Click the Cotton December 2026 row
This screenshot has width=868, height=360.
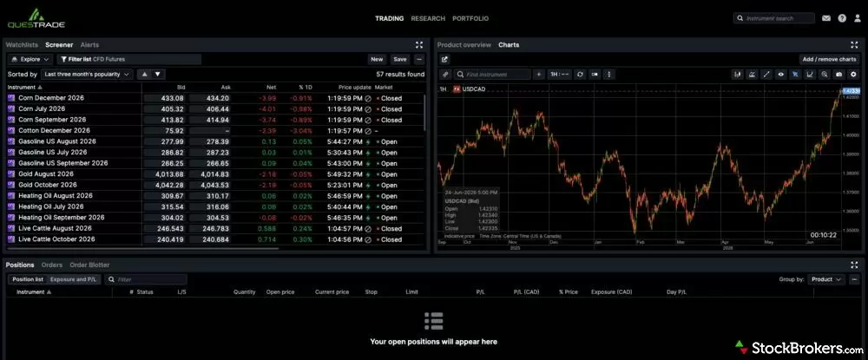pyautogui.click(x=215, y=130)
